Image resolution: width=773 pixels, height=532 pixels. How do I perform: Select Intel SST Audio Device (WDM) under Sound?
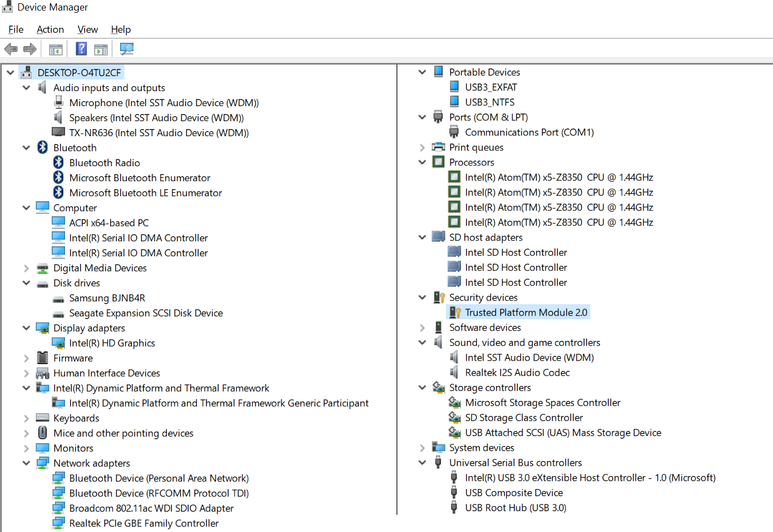(529, 357)
